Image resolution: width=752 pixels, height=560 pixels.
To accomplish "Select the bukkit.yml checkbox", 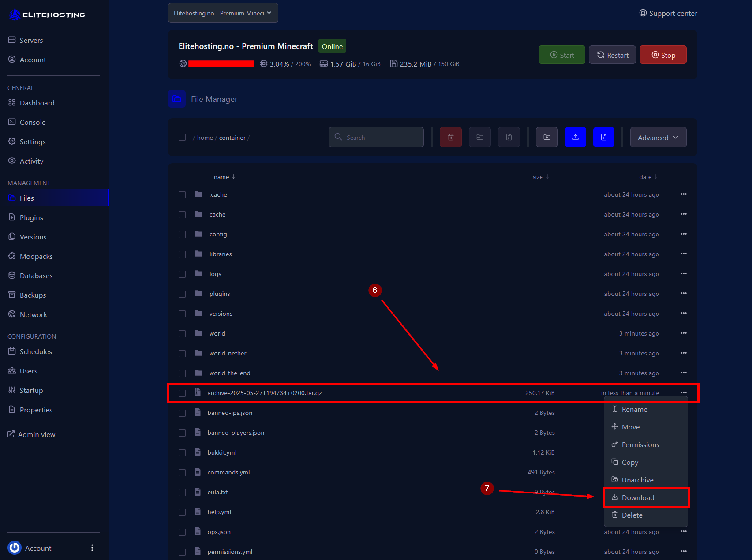I will (x=182, y=453).
